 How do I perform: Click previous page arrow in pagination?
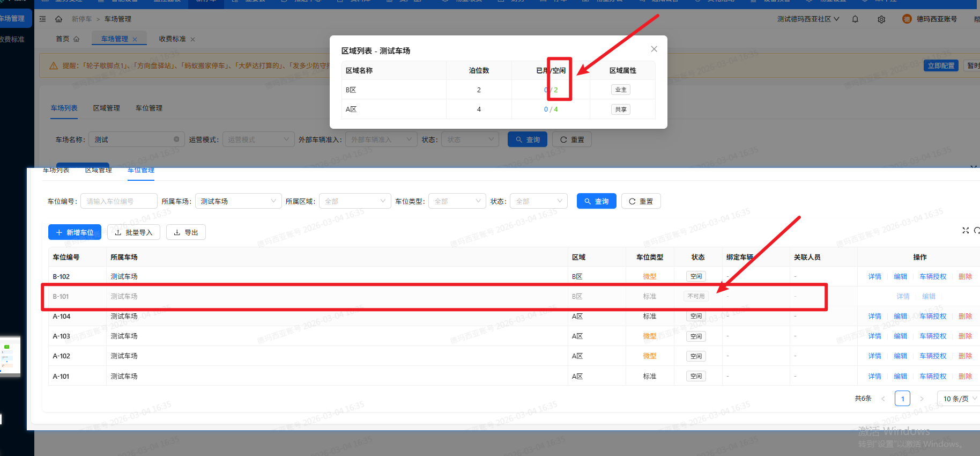click(883, 399)
